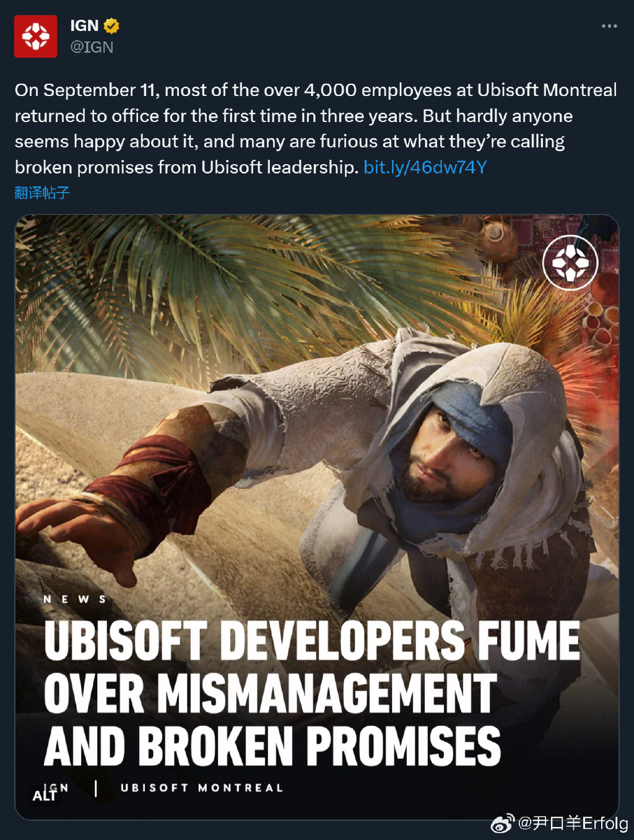Click the NEWS label above the headline
The height and width of the screenshot is (840, 634).
75,599
